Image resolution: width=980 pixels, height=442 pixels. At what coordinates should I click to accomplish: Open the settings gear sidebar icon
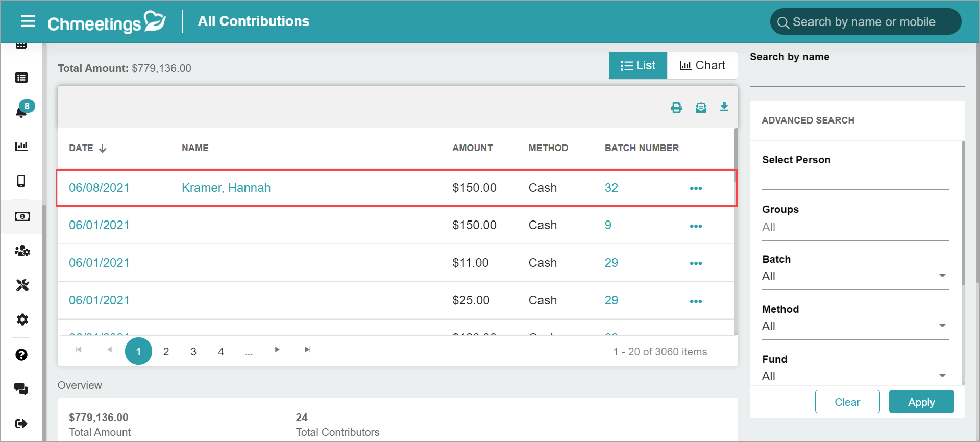click(x=22, y=320)
